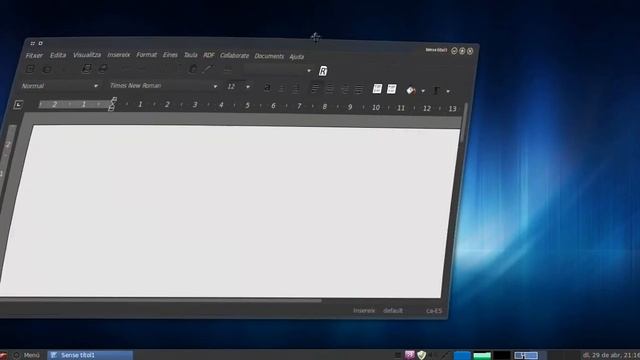The image size is (640, 360).
Task: Expand the Times New Roman font dropdown arrow
Action: tap(215, 87)
